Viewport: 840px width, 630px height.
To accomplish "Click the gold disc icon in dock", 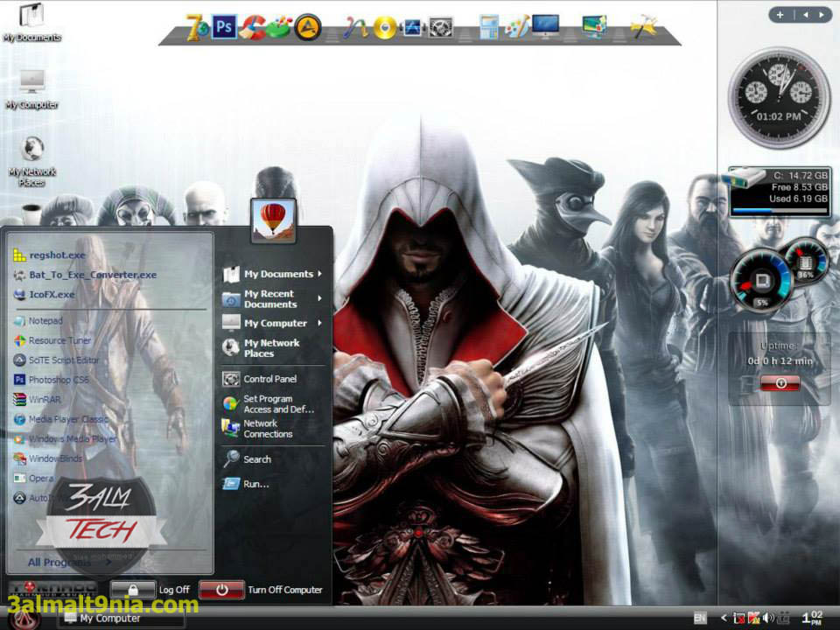I will coord(384,28).
